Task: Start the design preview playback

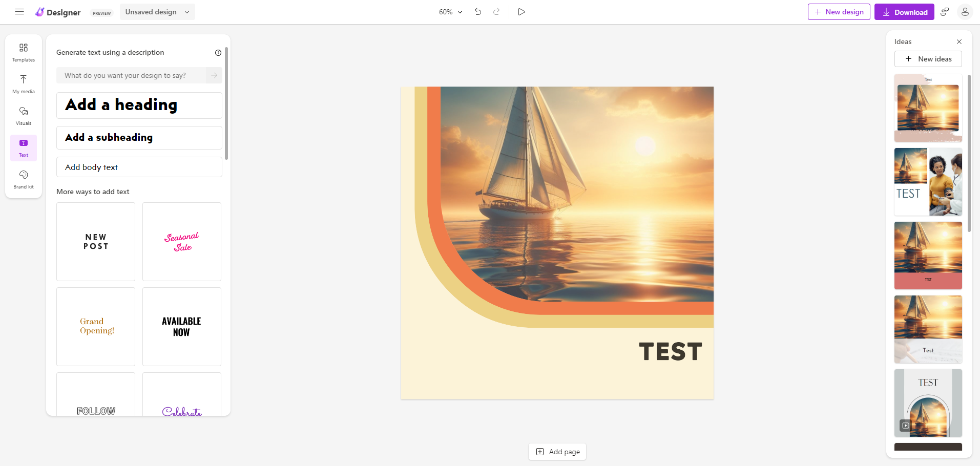Action: pyautogui.click(x=522, y=11)
